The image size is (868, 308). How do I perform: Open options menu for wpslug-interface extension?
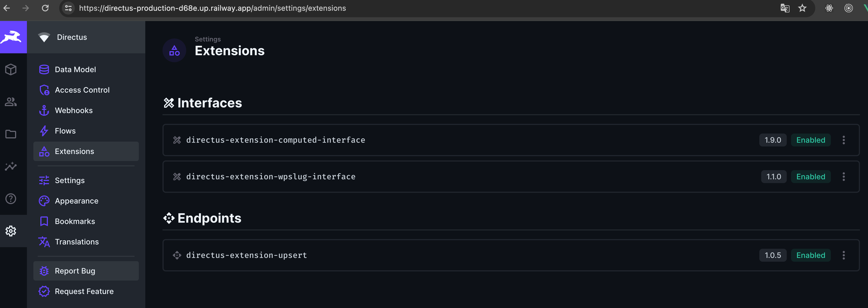[x=844, y=177]
